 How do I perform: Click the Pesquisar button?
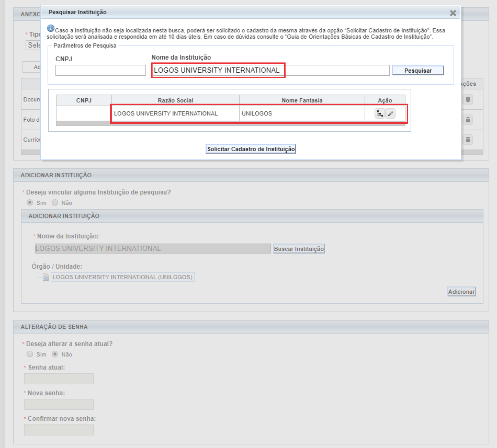[418, 70]
